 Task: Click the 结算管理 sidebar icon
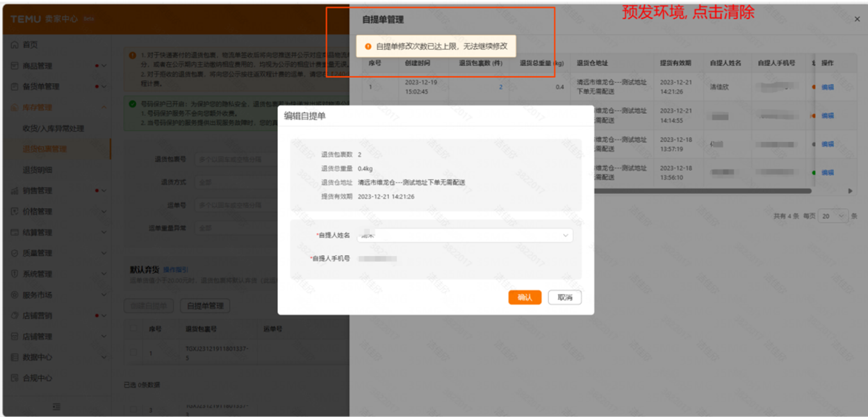(14, 233)
